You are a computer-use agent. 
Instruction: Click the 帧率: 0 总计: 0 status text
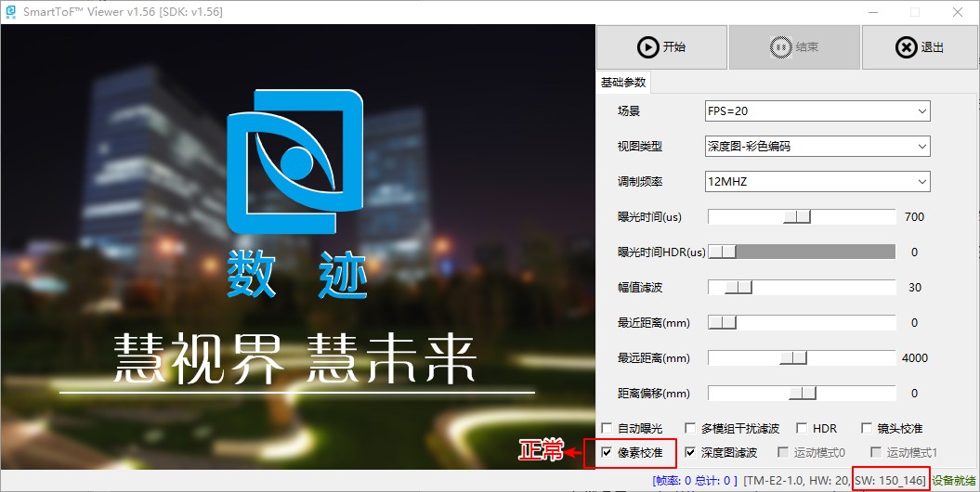[x=695, y=481]
